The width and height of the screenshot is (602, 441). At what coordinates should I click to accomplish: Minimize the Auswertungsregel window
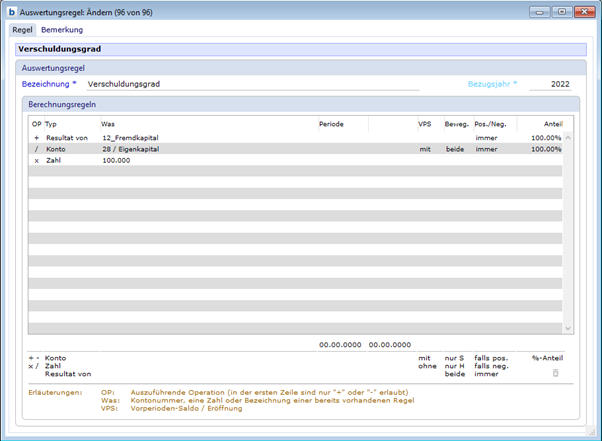coord(541,11)
